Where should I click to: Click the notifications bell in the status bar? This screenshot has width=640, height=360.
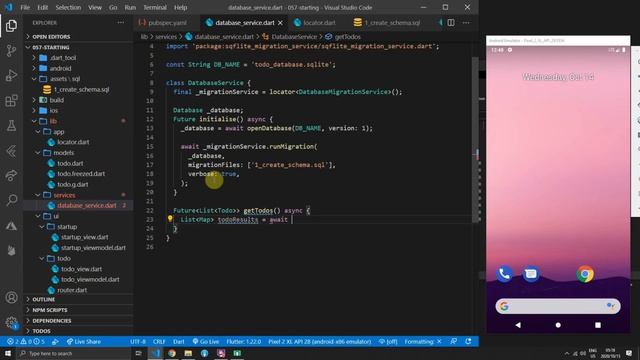468,342
